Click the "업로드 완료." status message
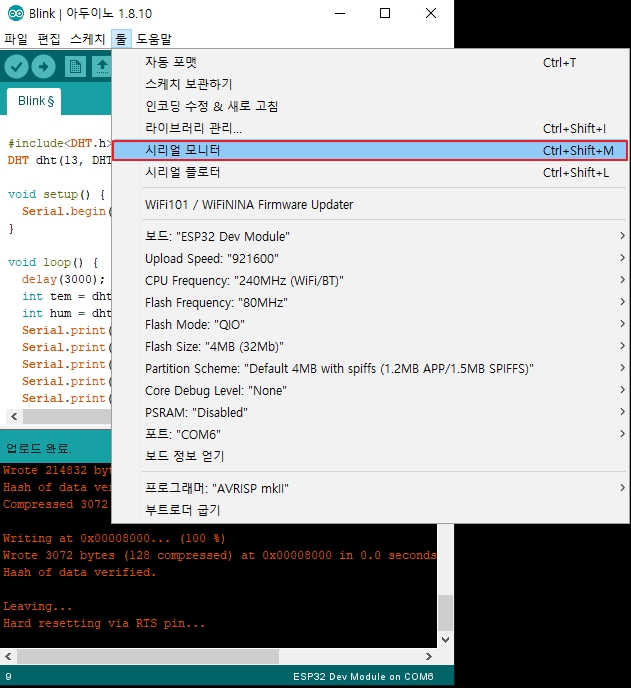631x688 pixels. (x=39, y=448)
